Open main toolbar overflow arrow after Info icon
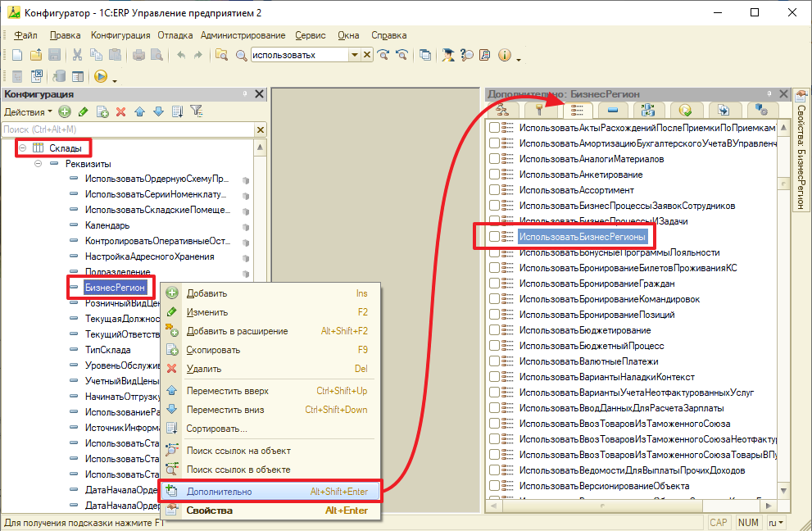Image resolution: width=812 pixels, height=531 pixels. [x=519, y=58]
